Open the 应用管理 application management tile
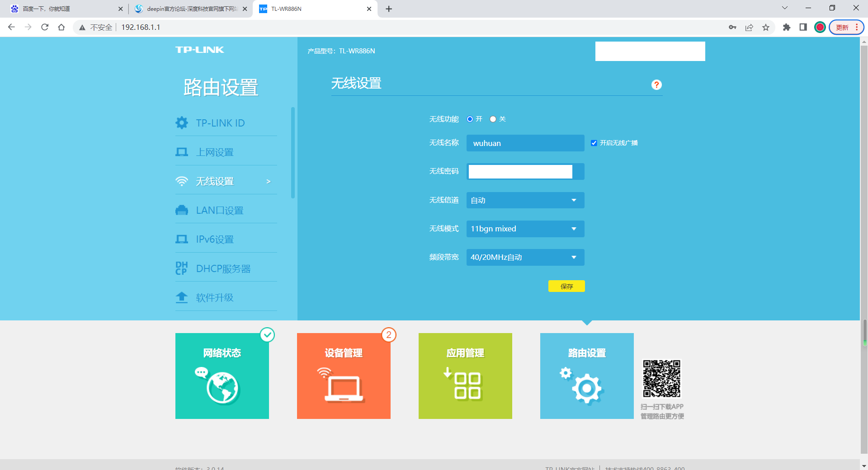868x470 pixels. [x=465, y=376]
